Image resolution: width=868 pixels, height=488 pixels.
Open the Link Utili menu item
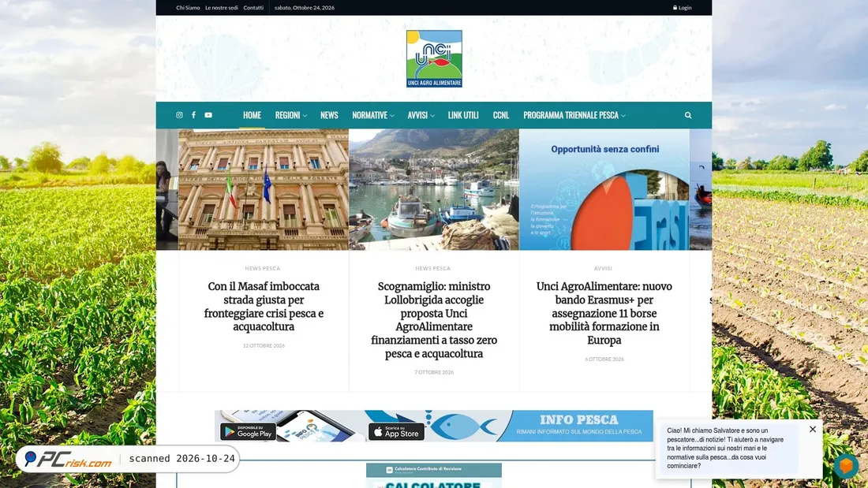462,115
